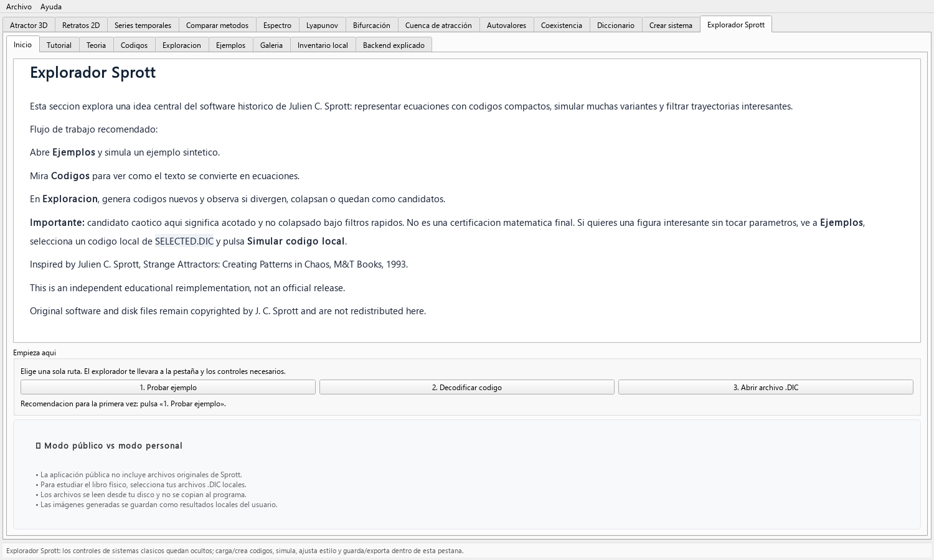
Task: Click '3. Abrir archivo .DIC' button
Action: click(x=766, y=387)
